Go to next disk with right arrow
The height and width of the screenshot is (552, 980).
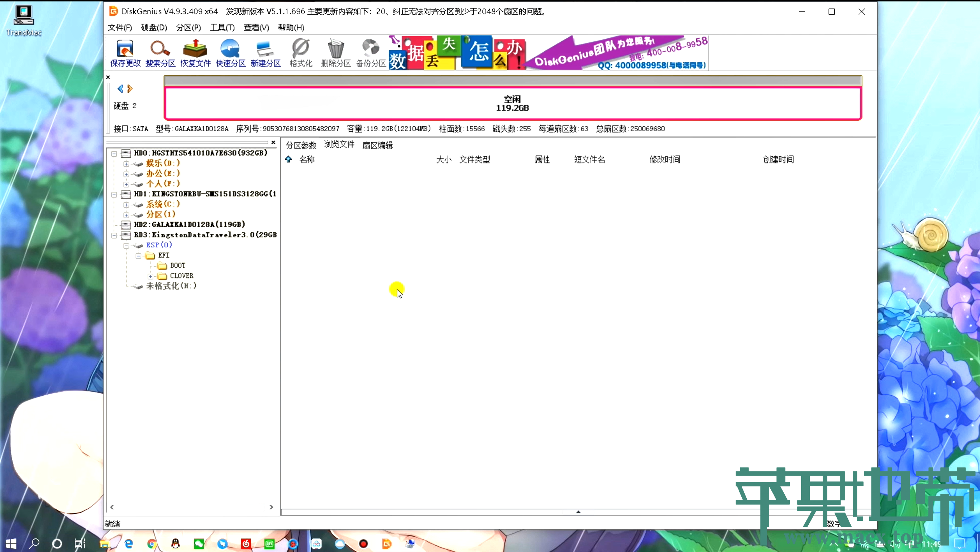coord(130,89)
